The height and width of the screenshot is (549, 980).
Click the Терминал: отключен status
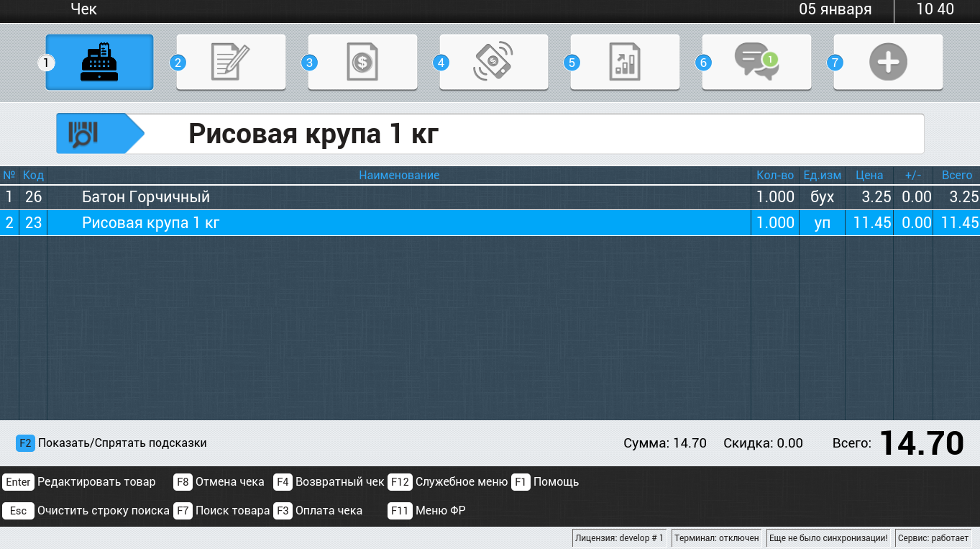point(717,537)
